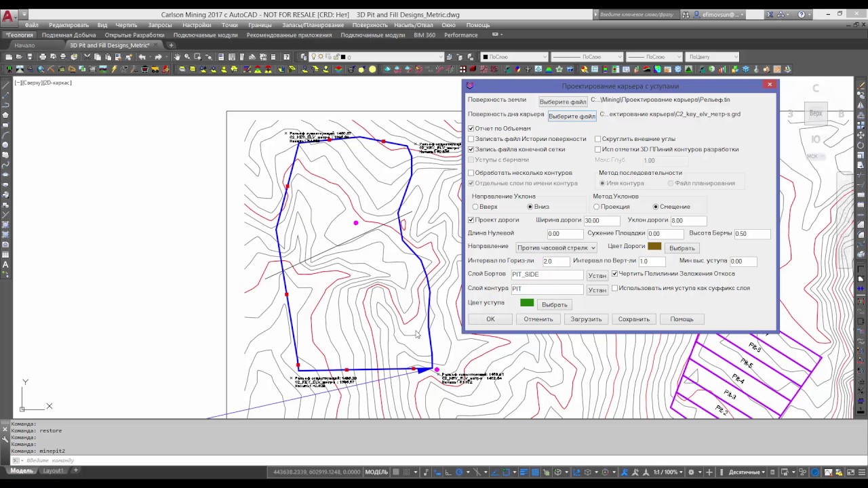The image size is (868, 488).
Task: Toggle 'Запись файла конечной сетки' checkbox
Action: (471, 149)
